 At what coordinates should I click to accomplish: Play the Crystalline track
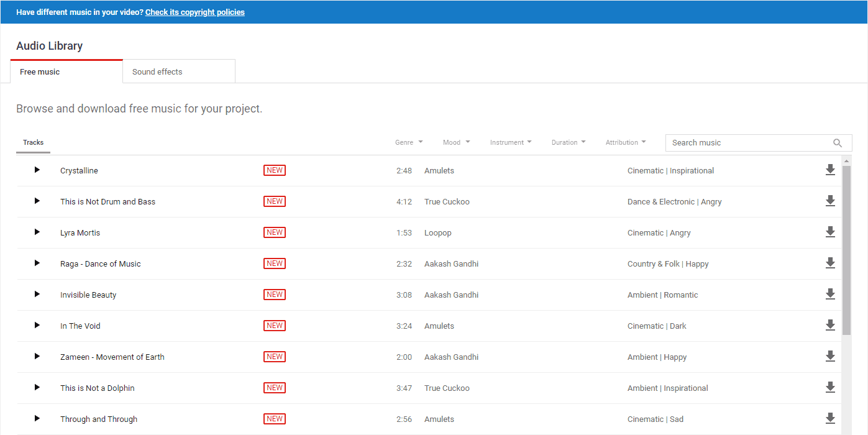[37, 170]
